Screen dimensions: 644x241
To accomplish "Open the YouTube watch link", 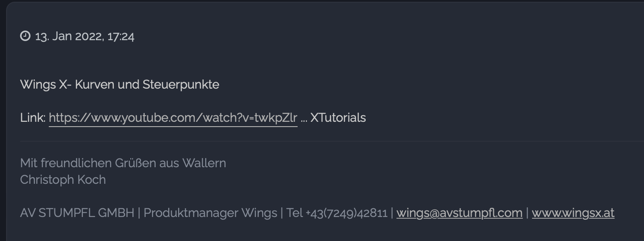I will click(x=173, y=118).
